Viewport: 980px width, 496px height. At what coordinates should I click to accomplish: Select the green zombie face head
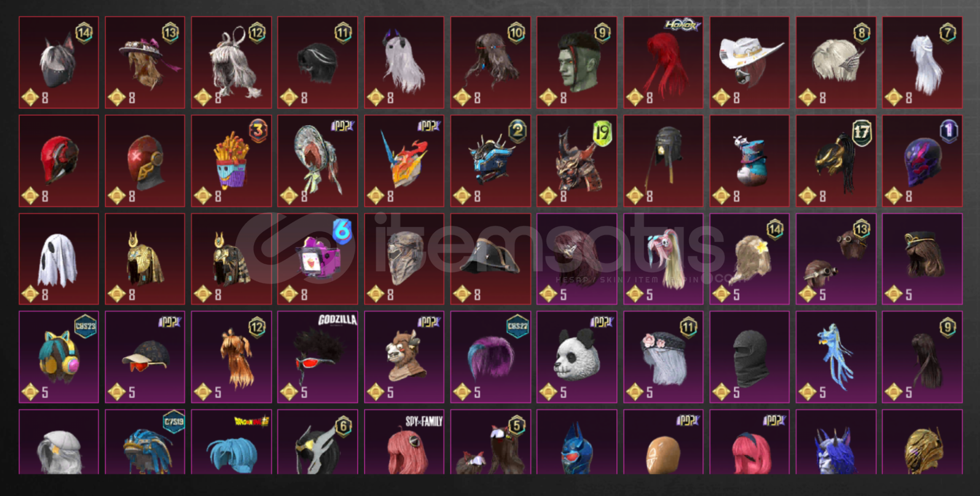coord(577,62)
